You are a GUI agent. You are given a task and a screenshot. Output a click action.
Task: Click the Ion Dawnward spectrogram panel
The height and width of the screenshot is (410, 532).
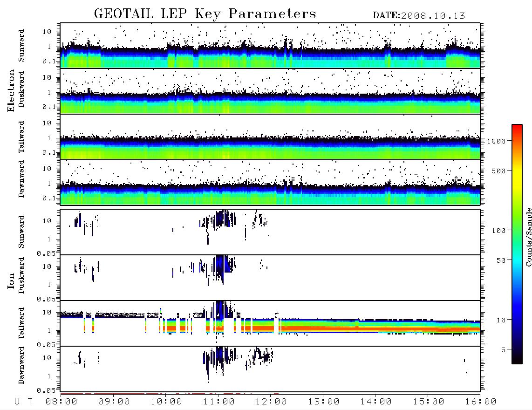(270, 369)
